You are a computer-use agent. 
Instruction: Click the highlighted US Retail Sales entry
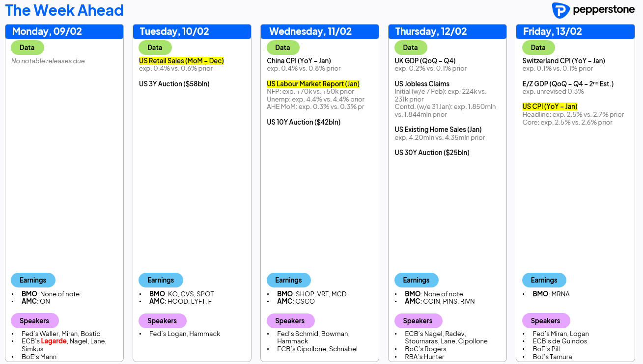tap(181, 61)
